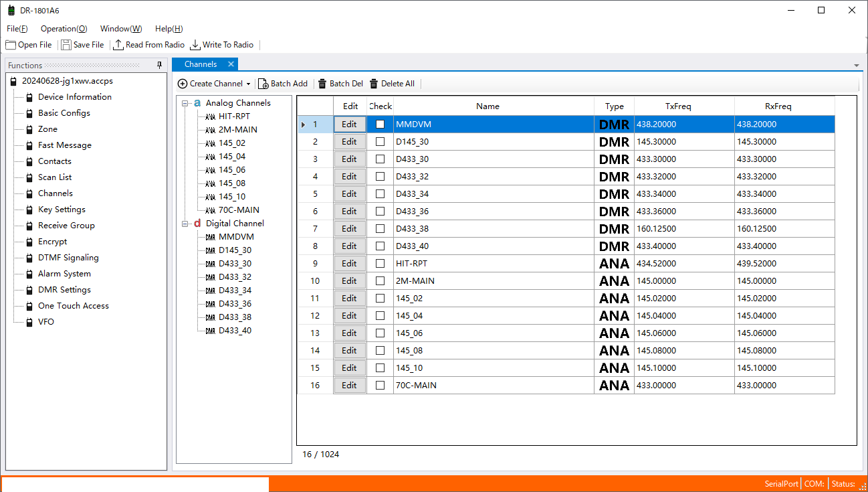
Task: Click the Read From Radio upload icon
Action: (x=118, y=45)
